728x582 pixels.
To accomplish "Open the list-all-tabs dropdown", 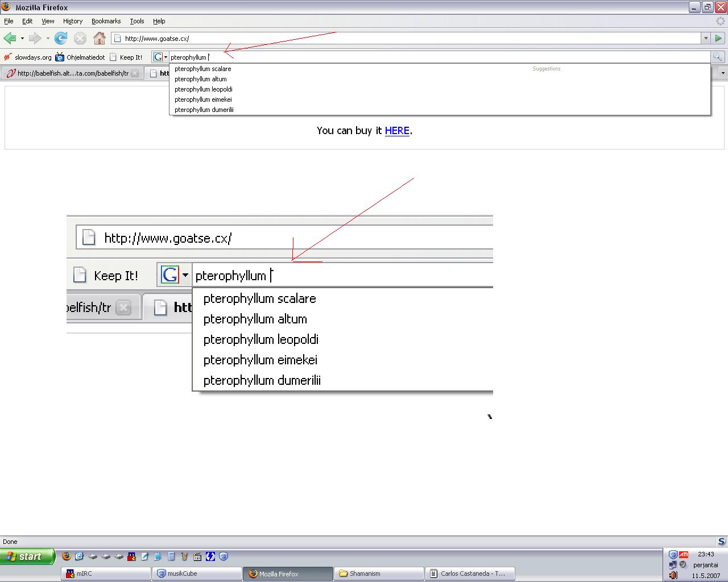I will tap(723, 73).
